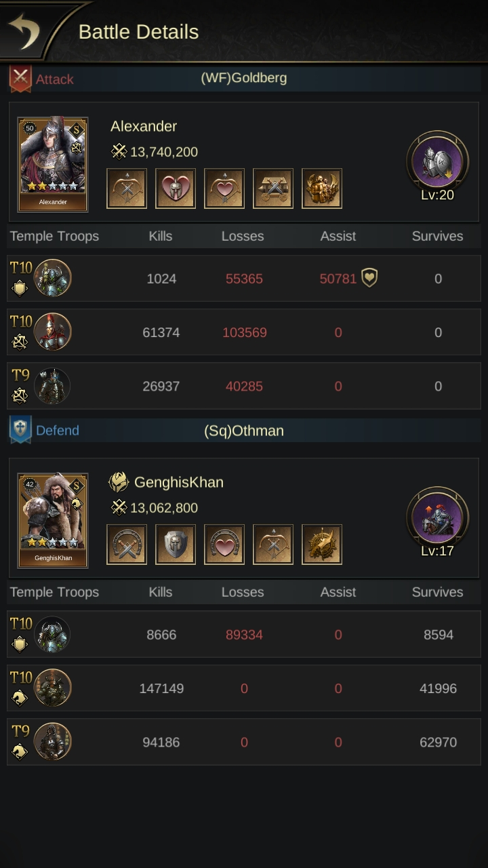Screen dimensions: 488x868
Task: Tap the shield icon beside 50781 assist
Action: [x=369, y=278]
